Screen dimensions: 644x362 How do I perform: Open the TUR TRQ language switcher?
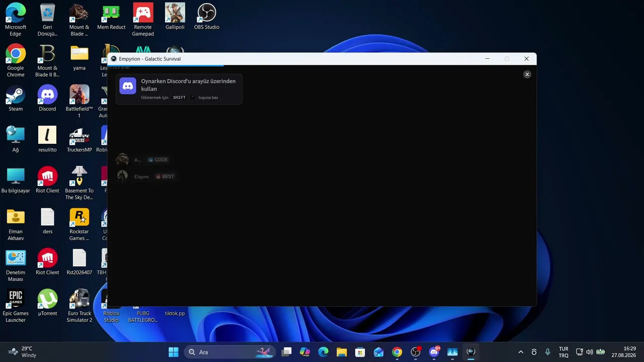point(563,352)
